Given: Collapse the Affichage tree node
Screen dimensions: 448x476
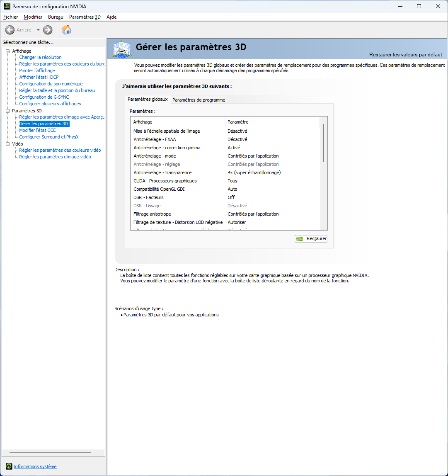Looking at the screenshot, I should pyautogui.click(x=8, y=51).
